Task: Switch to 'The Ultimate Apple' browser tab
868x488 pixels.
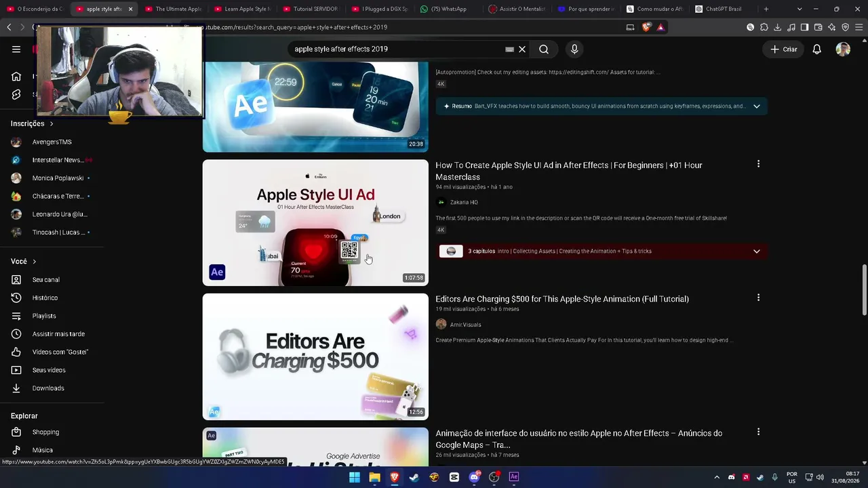Action: 173,9
